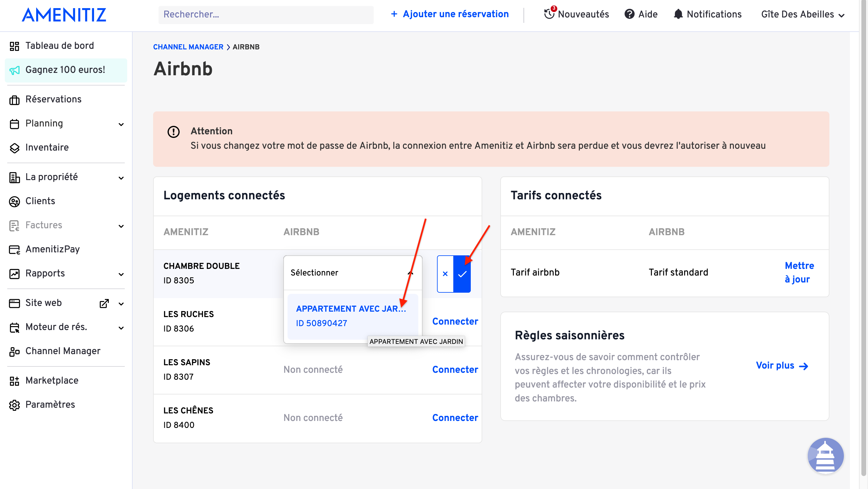Click Connecter for LES RUCHES
Screen dimensions: 868x489
point(455,321)
